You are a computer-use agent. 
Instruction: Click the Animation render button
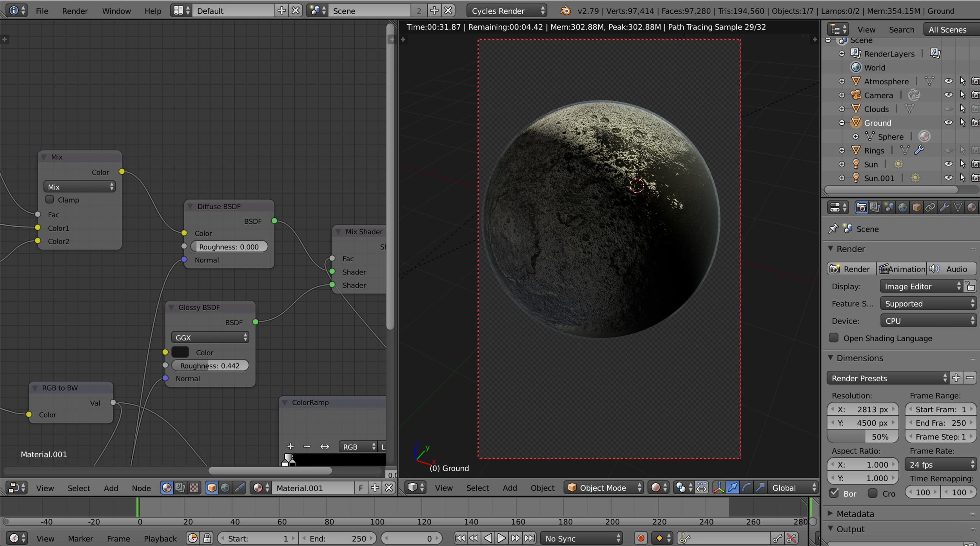click(901, 269)
